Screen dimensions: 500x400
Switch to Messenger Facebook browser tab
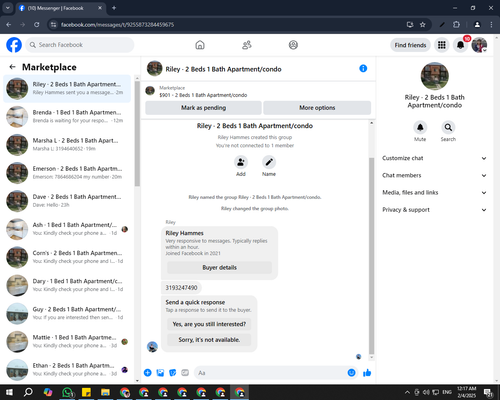(60, 8)
